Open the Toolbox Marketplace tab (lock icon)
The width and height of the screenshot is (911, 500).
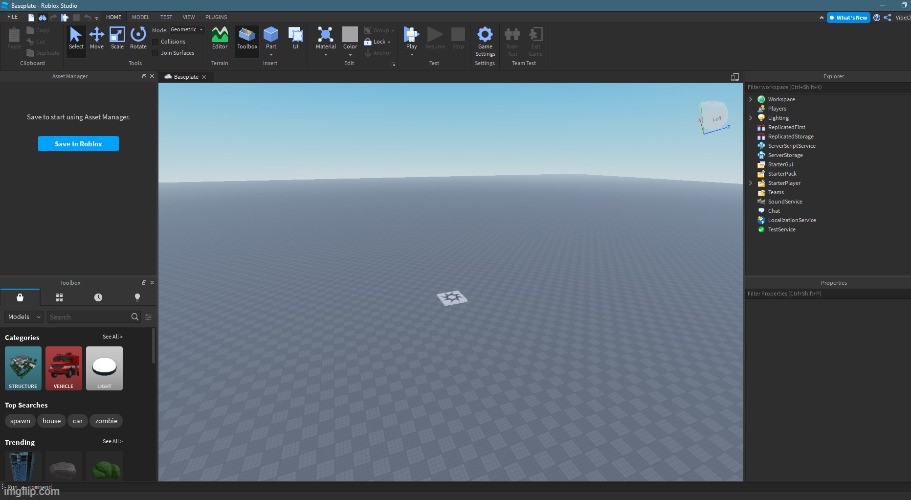click(20, 297)
